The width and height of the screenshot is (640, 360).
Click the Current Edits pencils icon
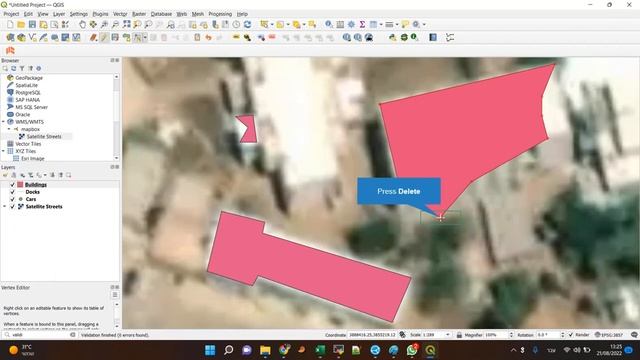[93, 38]
